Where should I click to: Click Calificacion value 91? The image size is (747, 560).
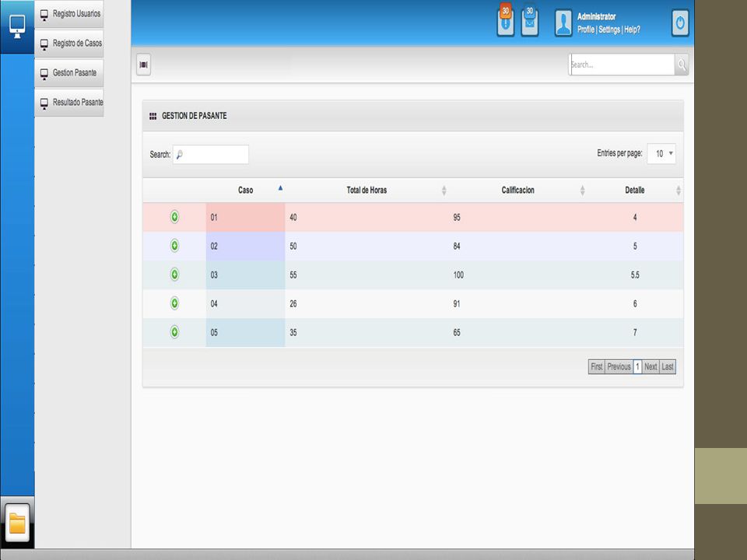click(457, 304)
